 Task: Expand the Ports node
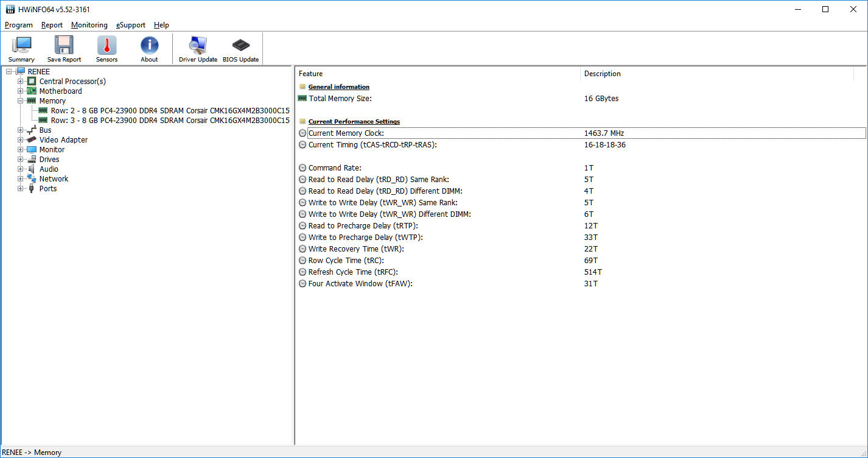point(21,188)
